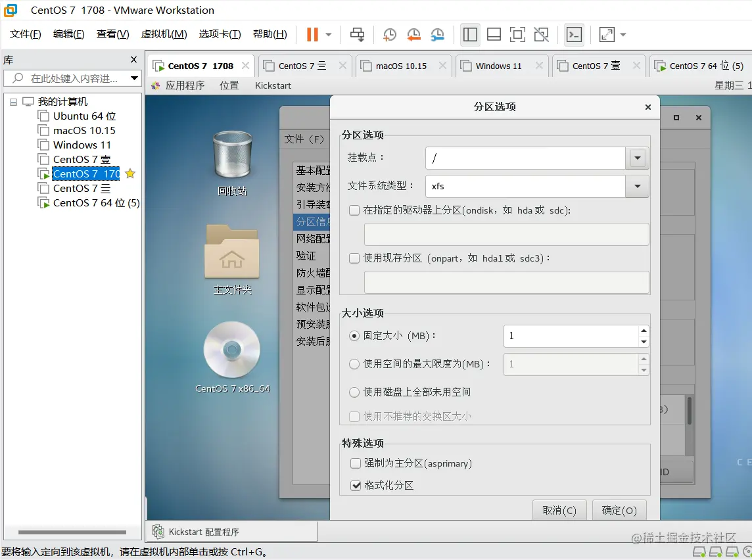The image size is (752, 560).
Task: Open the 挂载点 mount point dropdown
Action: 638,158
